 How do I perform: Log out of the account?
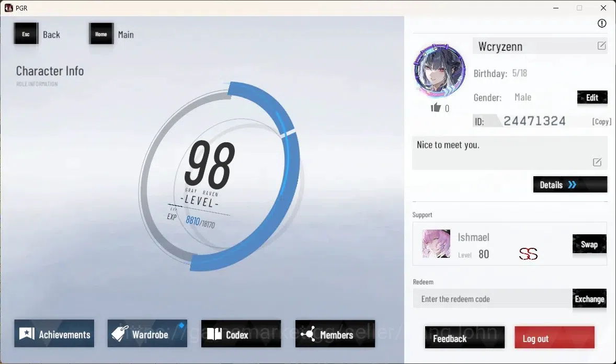554,338
